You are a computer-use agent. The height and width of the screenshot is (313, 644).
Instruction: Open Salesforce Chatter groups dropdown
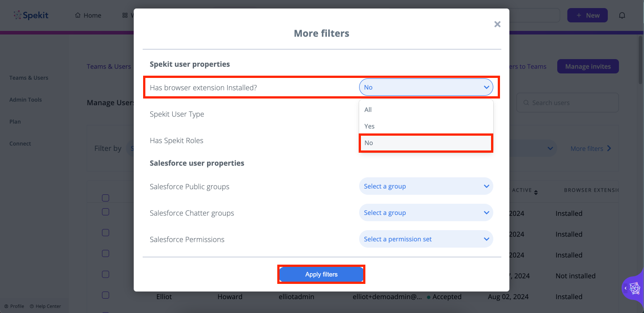(426, 213)
